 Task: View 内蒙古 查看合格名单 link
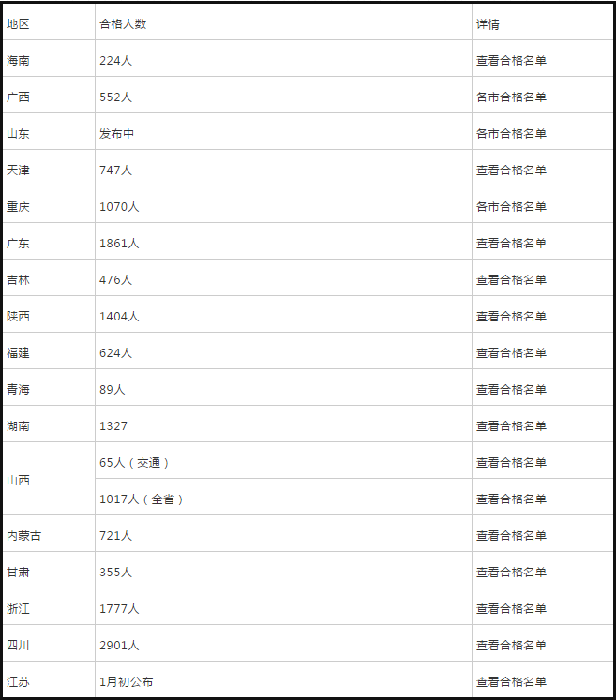[x=511, y=536]
